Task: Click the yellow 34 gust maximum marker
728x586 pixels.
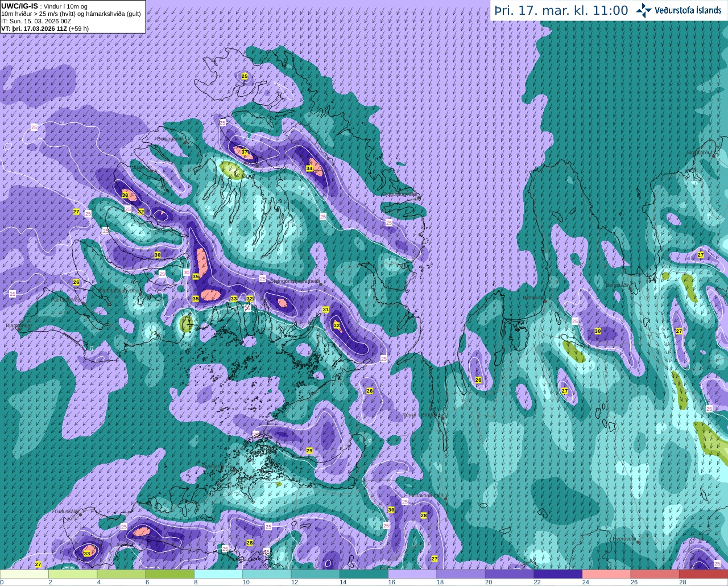Action: pos(309,168)
